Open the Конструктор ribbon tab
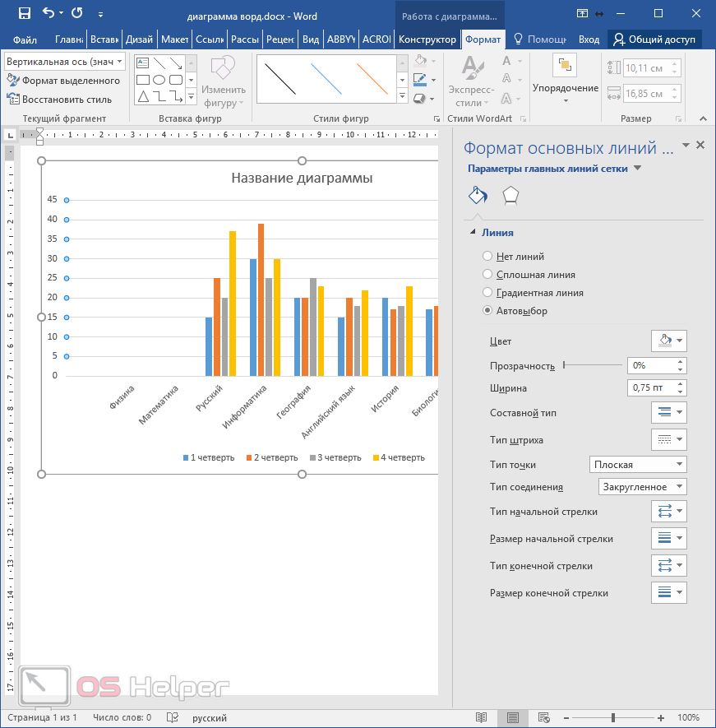 tap(427, 39)
